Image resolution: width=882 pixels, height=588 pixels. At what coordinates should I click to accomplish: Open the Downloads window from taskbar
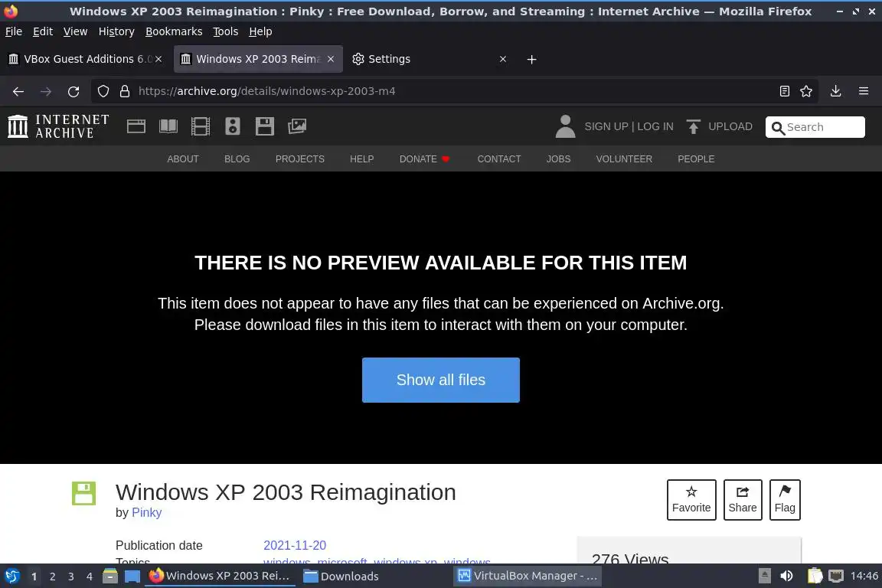[341, 577]
